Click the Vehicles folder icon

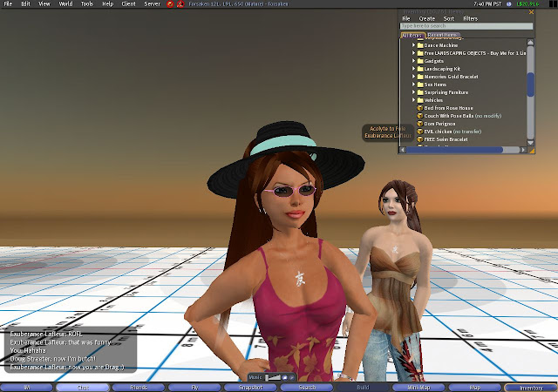[420, 100]
